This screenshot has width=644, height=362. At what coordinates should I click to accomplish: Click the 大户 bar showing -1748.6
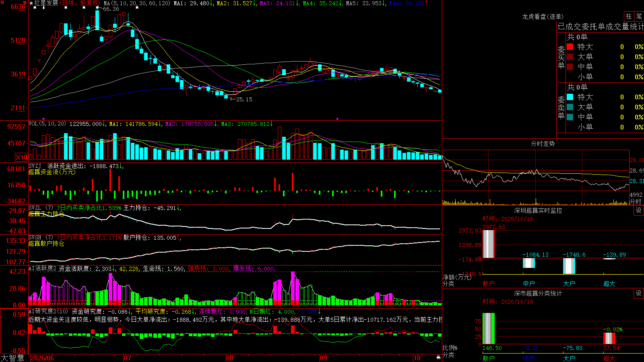coord(569,266)
